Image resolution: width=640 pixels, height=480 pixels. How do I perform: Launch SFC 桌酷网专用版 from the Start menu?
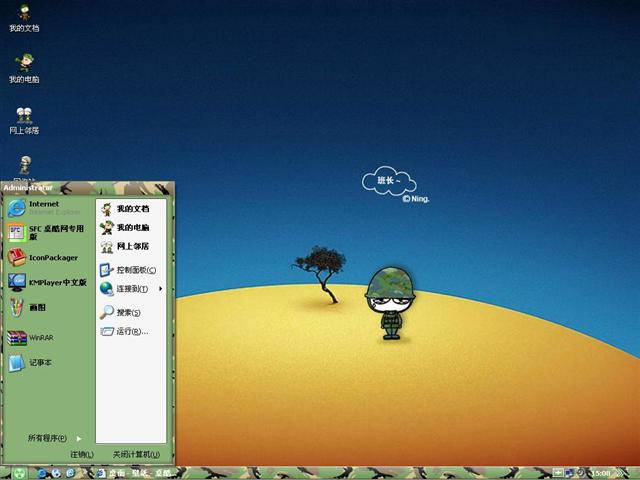pyautogui.click(x=48, y=233)
